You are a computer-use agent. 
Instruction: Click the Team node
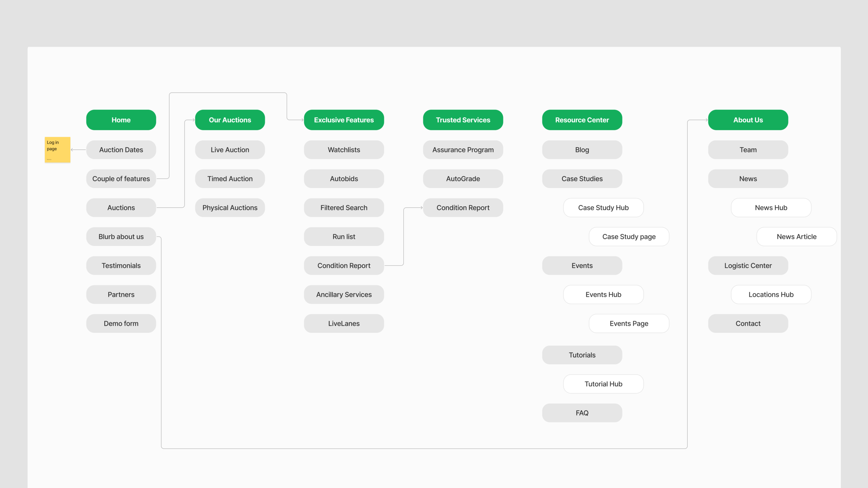748,150
